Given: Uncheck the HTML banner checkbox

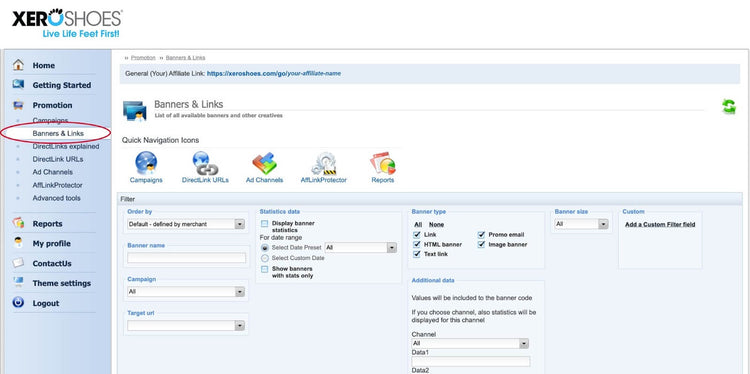Looking at the screenshot, I should click(x=417, y=244).
